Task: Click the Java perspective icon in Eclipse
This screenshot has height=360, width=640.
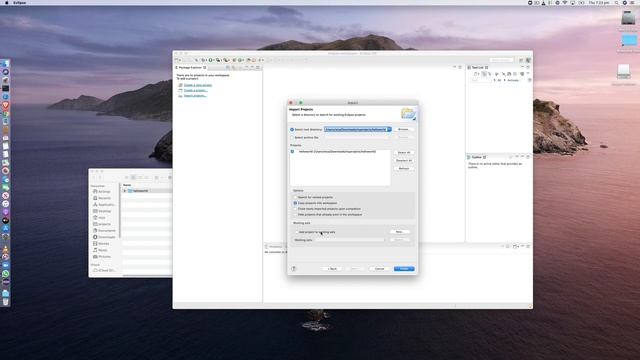Action: coord(528,60)
